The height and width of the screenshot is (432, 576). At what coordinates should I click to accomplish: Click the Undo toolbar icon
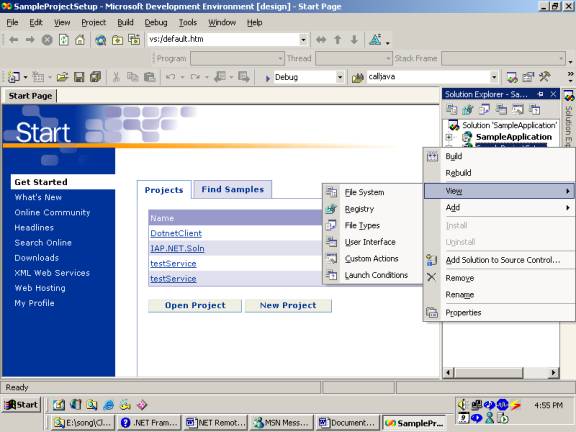170,77
